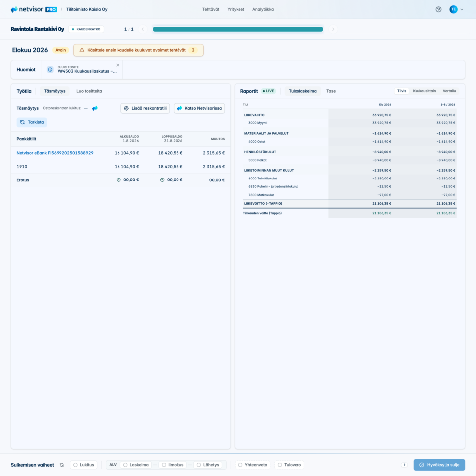Toggle the Yhteenveto step
This screenshot has height=476, width=476.
[253, 465]
